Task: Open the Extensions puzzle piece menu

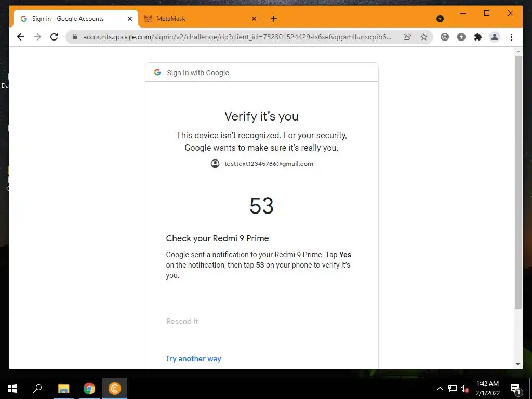Action: [x=478, y=37]
